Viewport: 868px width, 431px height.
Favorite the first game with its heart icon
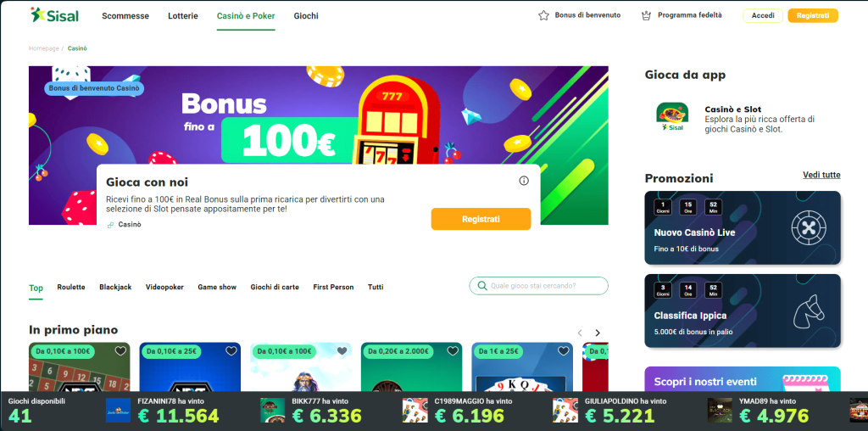(x=120, y=350)
